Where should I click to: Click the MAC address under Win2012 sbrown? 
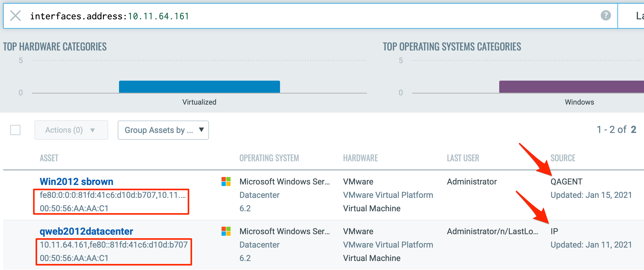[x=74, y=208]
